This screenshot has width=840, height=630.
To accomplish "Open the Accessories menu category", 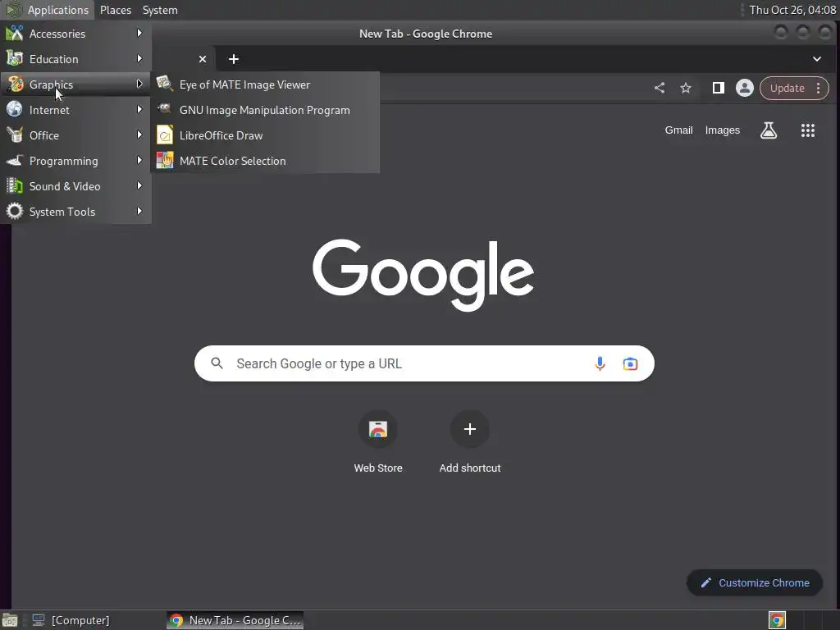I will click(x=75, y=34).
